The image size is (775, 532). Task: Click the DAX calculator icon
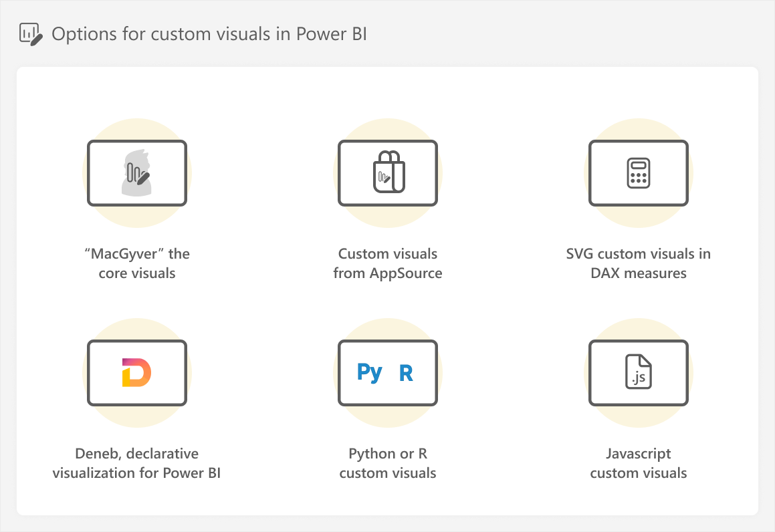pyautogui.click(x=639, y=173)
